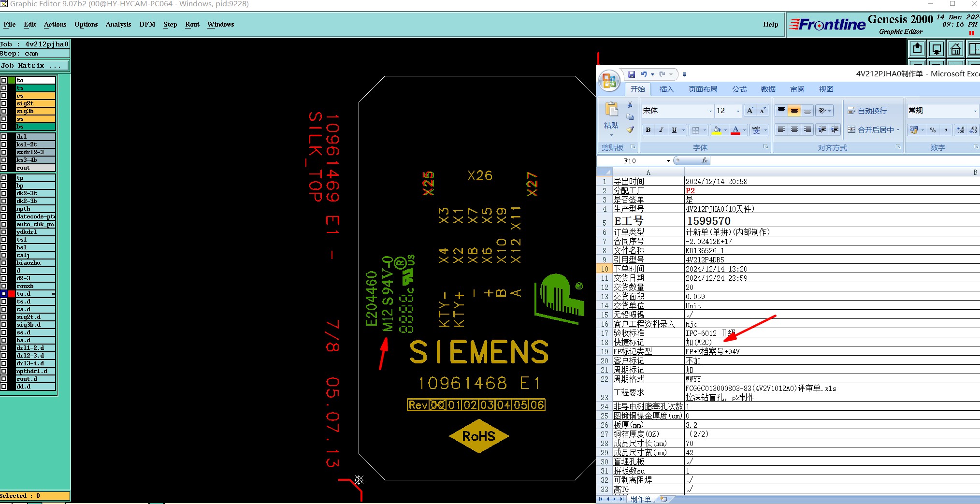Click the Job Matrix button
Viewport: 980px width, 504px height.
tap(34, 65)
